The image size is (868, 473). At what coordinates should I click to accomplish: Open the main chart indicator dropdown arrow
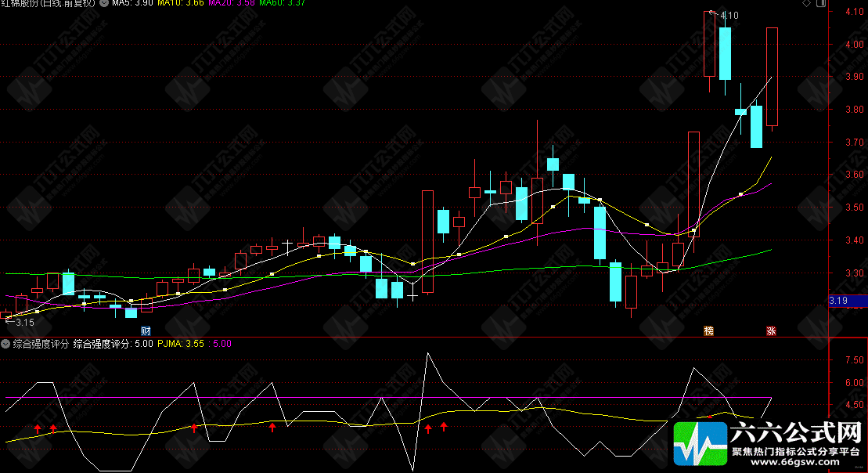(103, 3)
